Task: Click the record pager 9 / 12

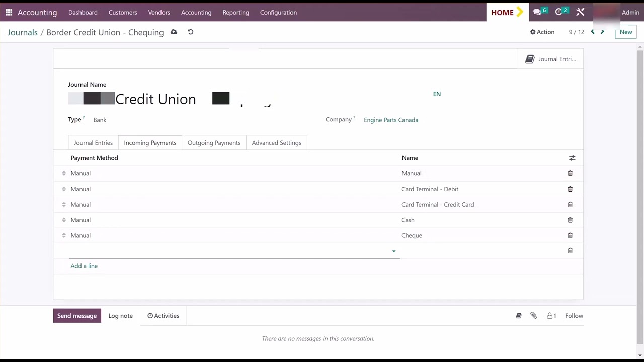Action: [577, 32]
